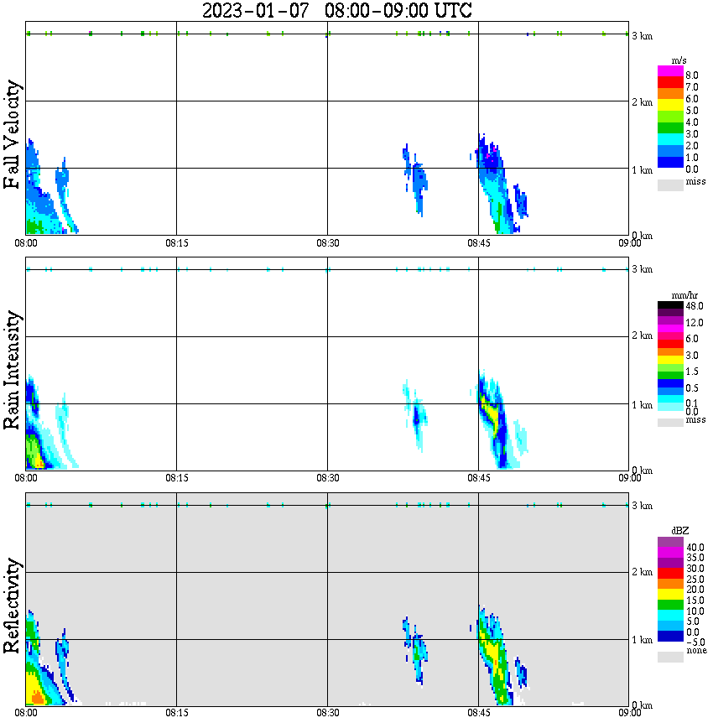Select the cyan 5.0 swatch in the dBZ legend
The width and height of the screenshot is (713, 728).
pyautogui.click(x=670, y=615)
